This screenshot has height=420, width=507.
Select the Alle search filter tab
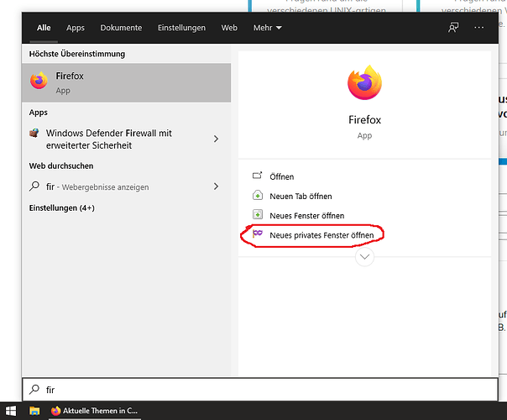click(x=44, y=28)
